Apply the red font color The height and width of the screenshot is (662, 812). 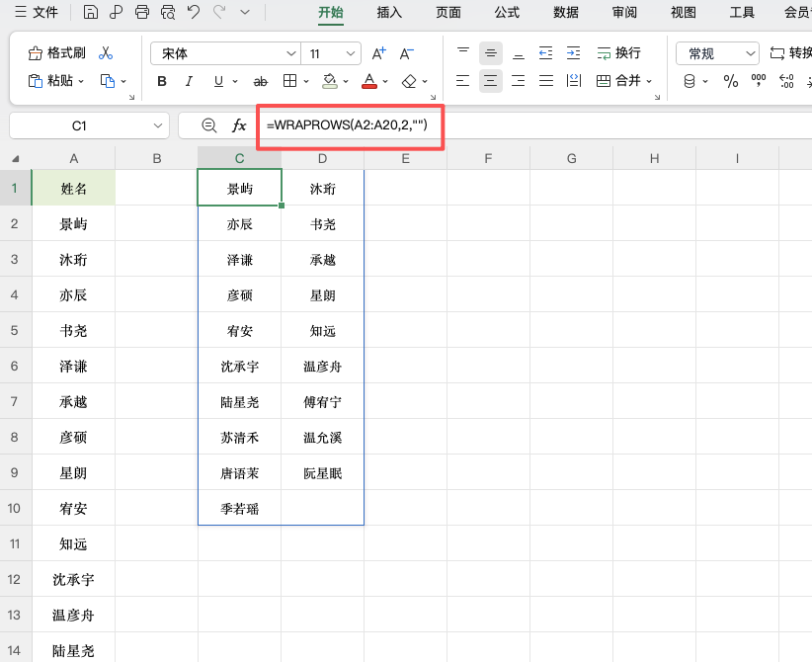[369, 81]
